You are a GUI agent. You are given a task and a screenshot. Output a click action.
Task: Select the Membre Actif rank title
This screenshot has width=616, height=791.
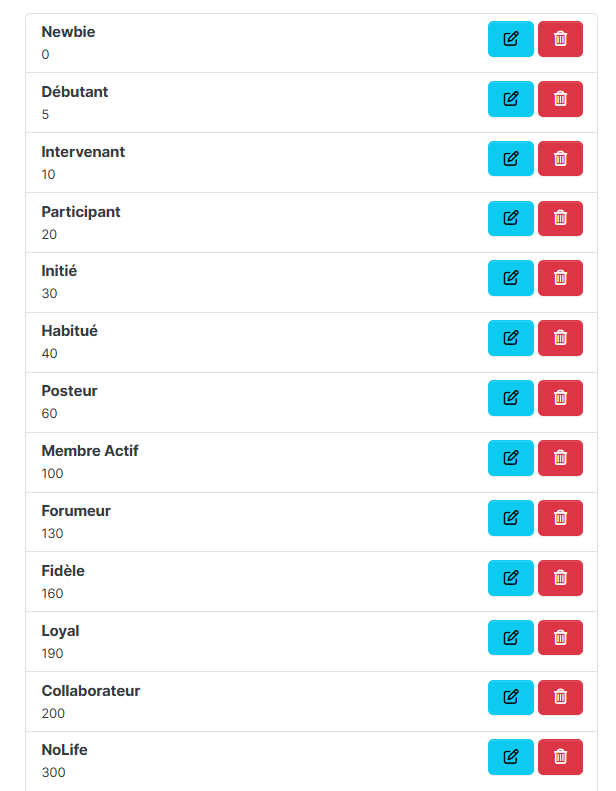90,451
